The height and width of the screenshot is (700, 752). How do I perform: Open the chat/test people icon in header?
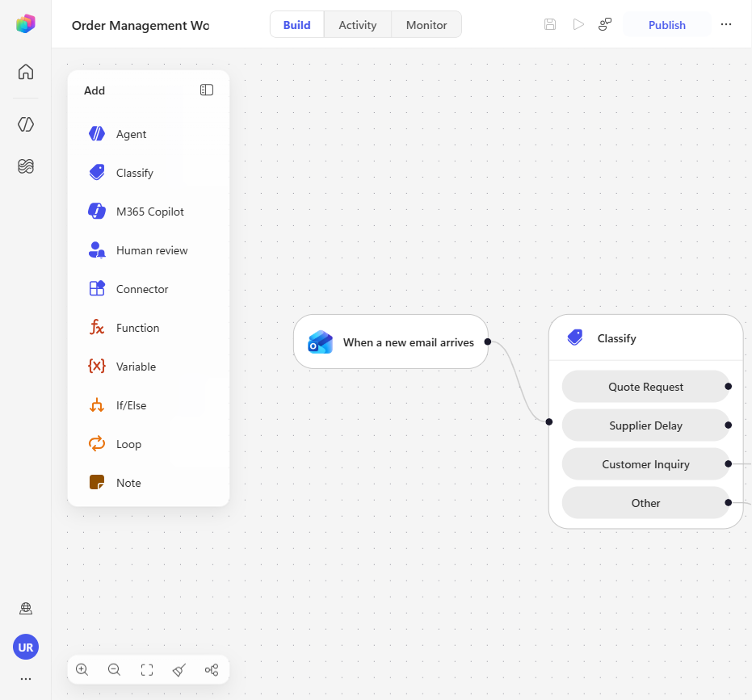[605, 24]
